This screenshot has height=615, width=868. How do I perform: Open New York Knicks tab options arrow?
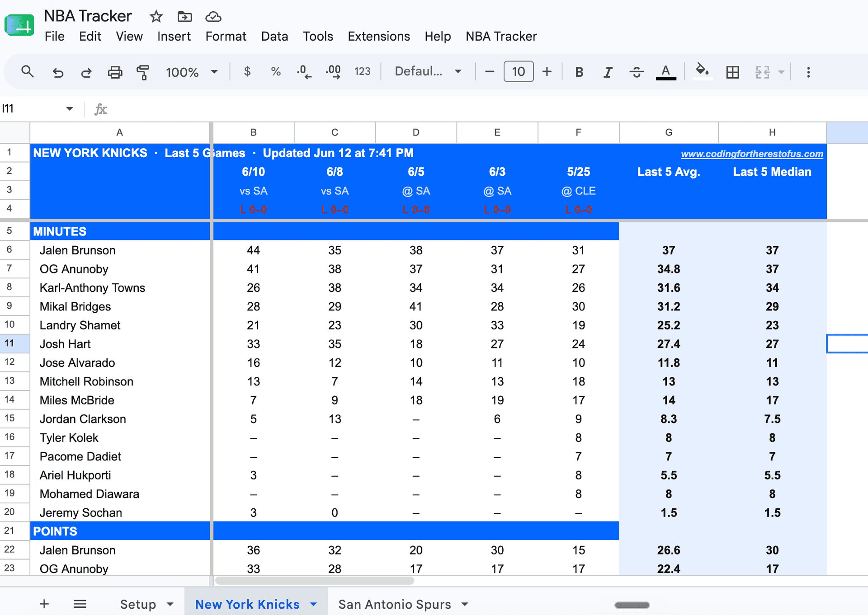coord(313,604)
